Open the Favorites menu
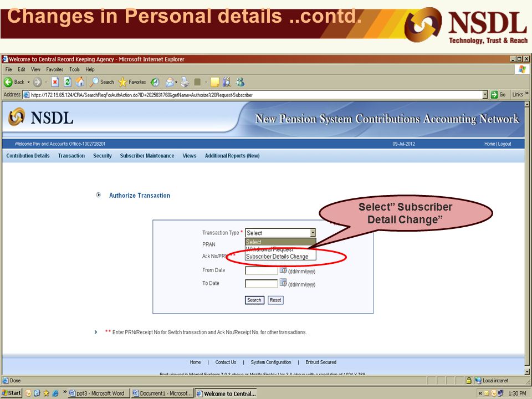 [55, 69]
